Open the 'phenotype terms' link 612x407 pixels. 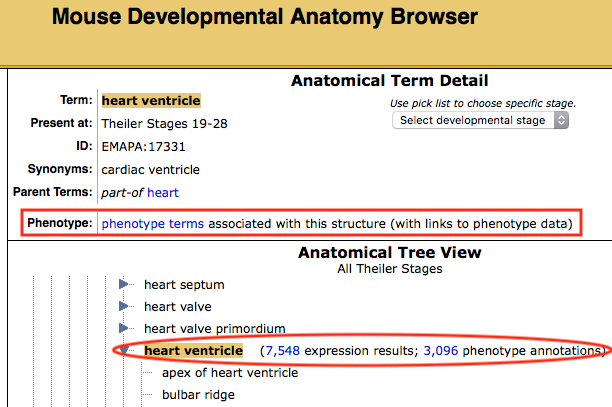pos(153,224)
